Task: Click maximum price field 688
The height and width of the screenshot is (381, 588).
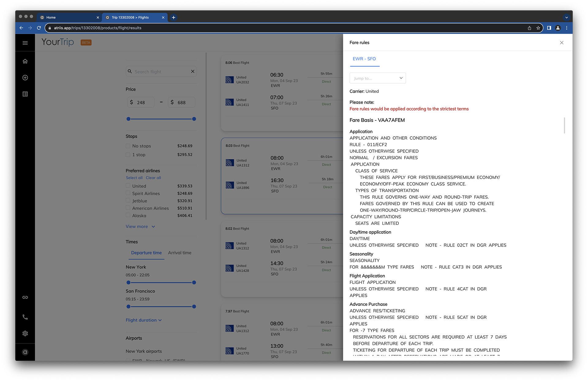Action: point(182,102)
